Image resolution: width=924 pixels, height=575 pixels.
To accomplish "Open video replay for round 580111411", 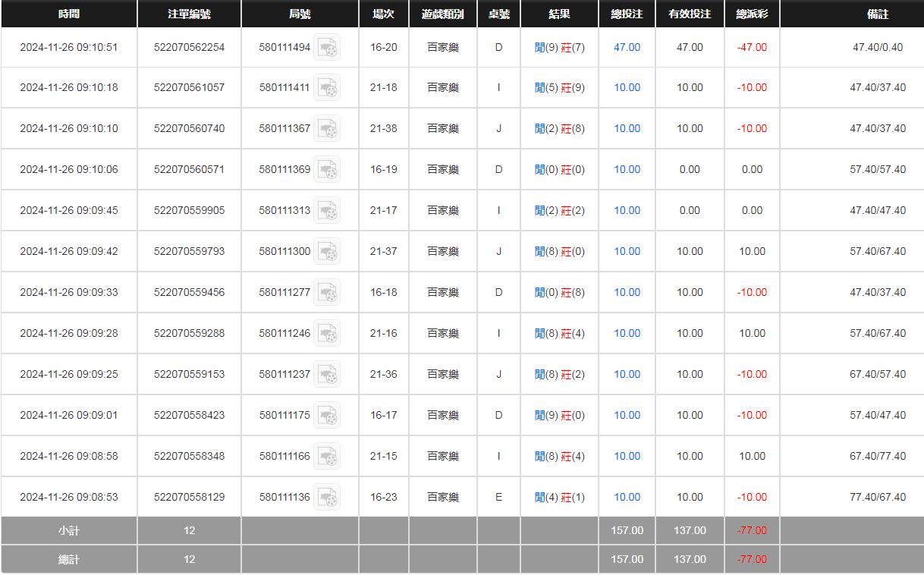I will click(x=327, y=88).
